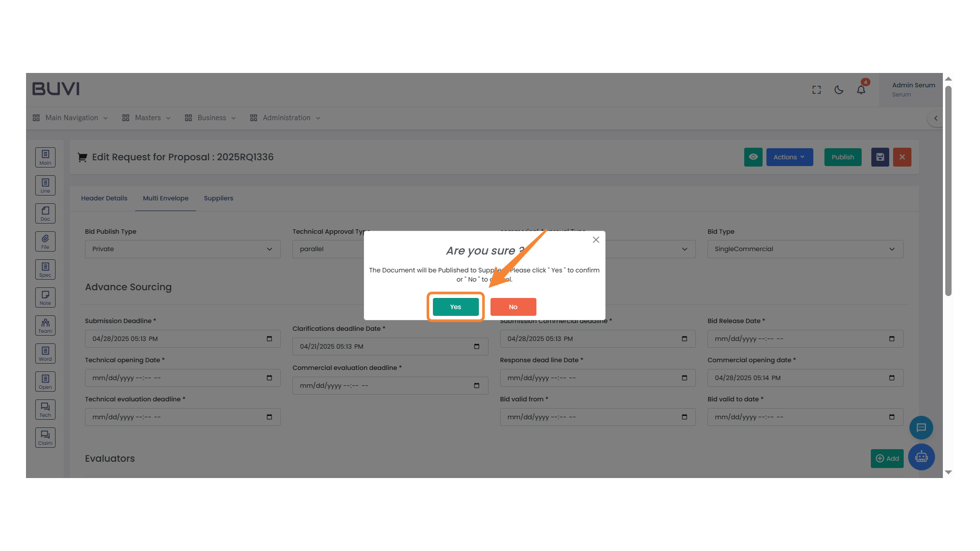Expand the Actions dropdown button

(789, 157)
